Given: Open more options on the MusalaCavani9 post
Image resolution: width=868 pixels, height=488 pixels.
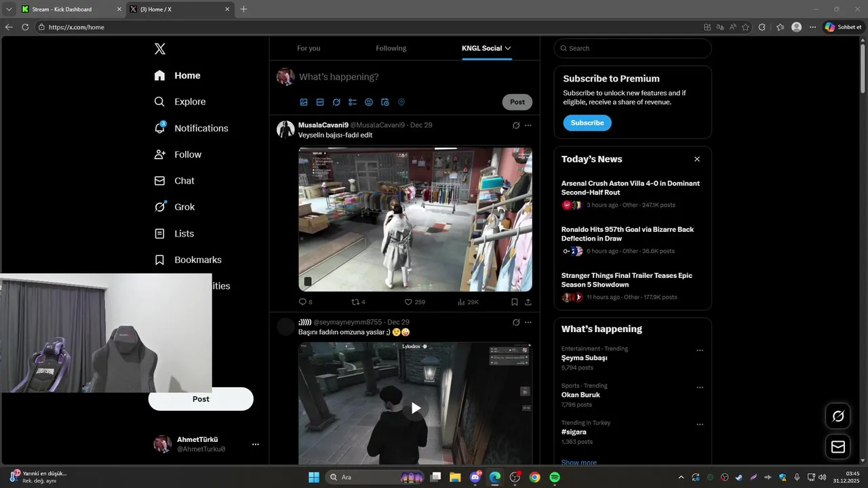Looking at the screenshot, I should point(528,125).
